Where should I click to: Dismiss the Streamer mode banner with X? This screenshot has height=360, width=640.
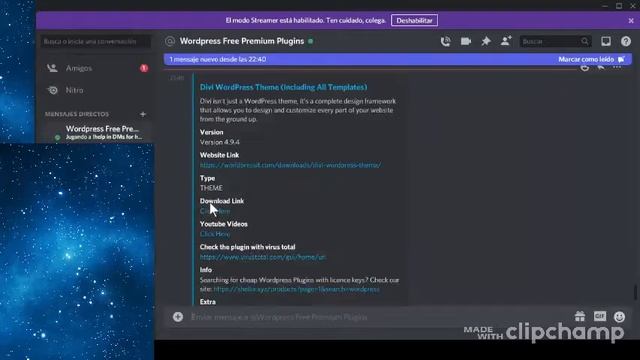click(x=631, y=20)
